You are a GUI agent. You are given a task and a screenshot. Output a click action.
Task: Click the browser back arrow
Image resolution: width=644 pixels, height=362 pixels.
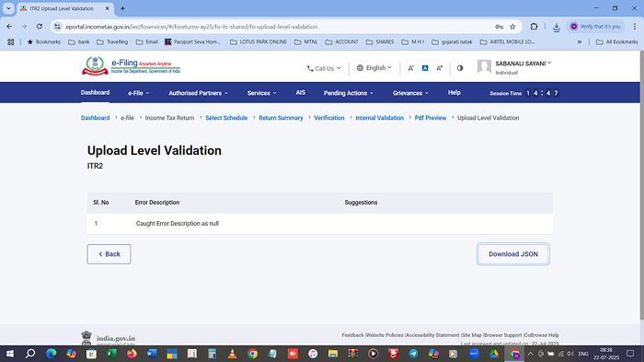pos(9,27)
